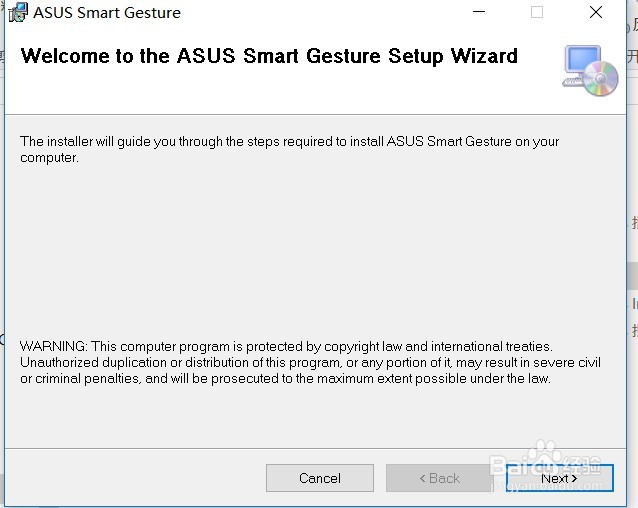Minimize the ASUS Smart Gesture installer
The height and width of the screenshot is (508, 638).
pyautogui.click(x=479, y=12)
